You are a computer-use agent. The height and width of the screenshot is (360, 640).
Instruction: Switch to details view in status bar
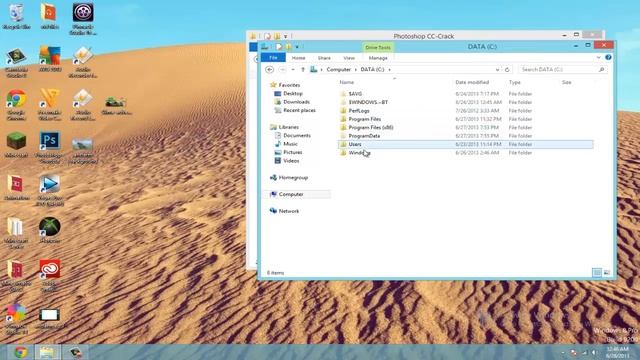pyautogui.click(x=597, y=272)
